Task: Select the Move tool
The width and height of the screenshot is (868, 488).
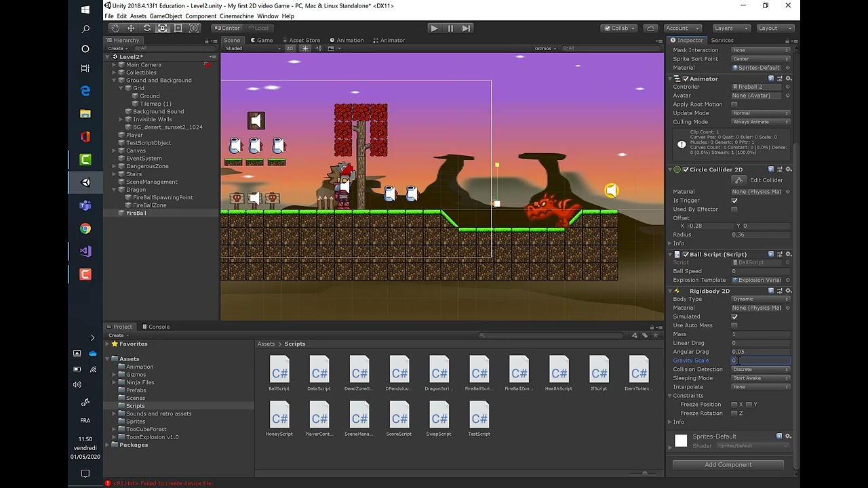Action: pos(131,28)
